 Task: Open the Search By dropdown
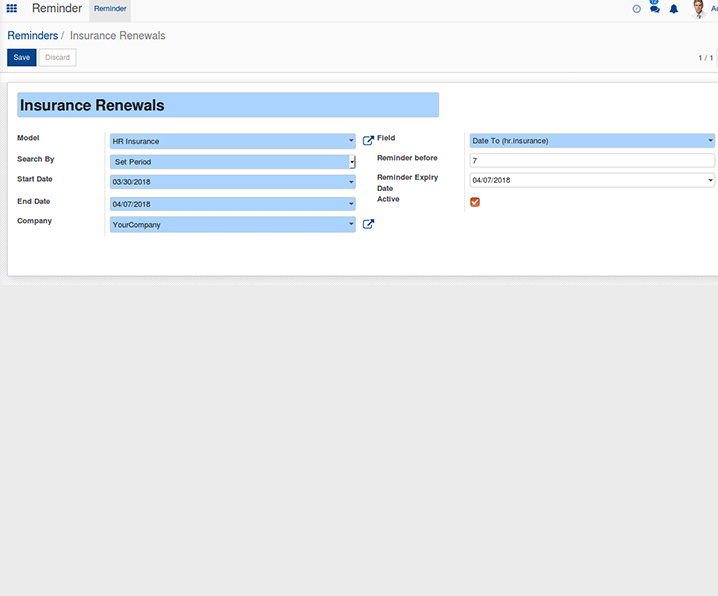pos(232,162)
